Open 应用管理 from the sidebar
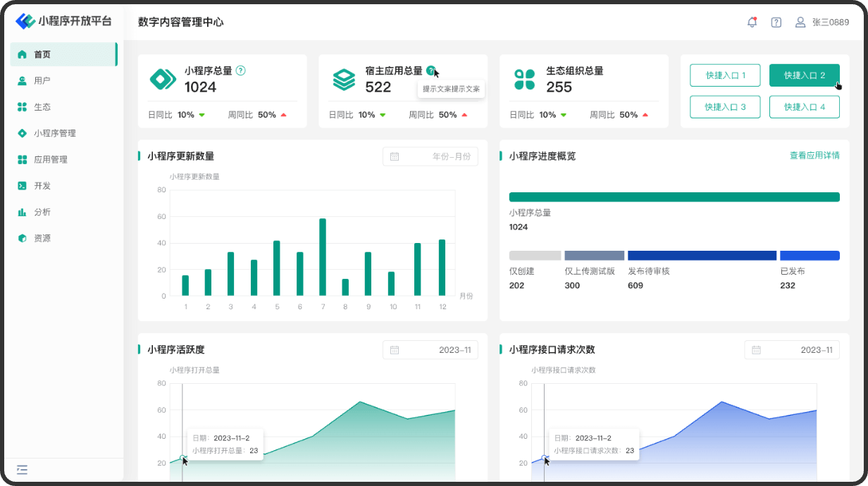Viewport: 868px width, 486px height. (51, 160)
